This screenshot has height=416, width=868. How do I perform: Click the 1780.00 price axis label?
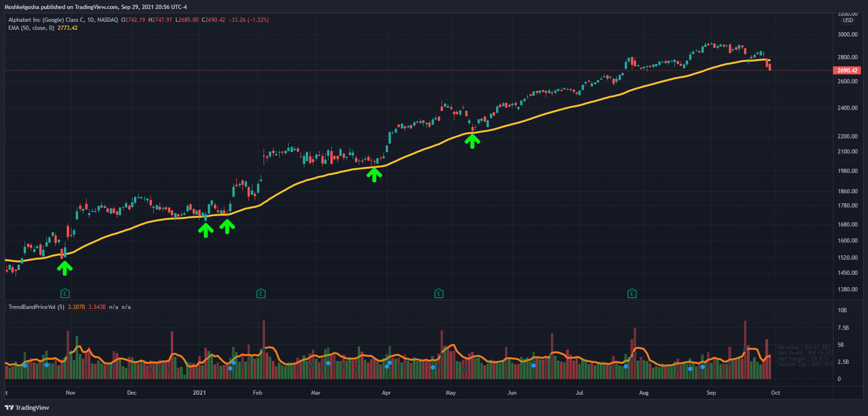[847, 206]
